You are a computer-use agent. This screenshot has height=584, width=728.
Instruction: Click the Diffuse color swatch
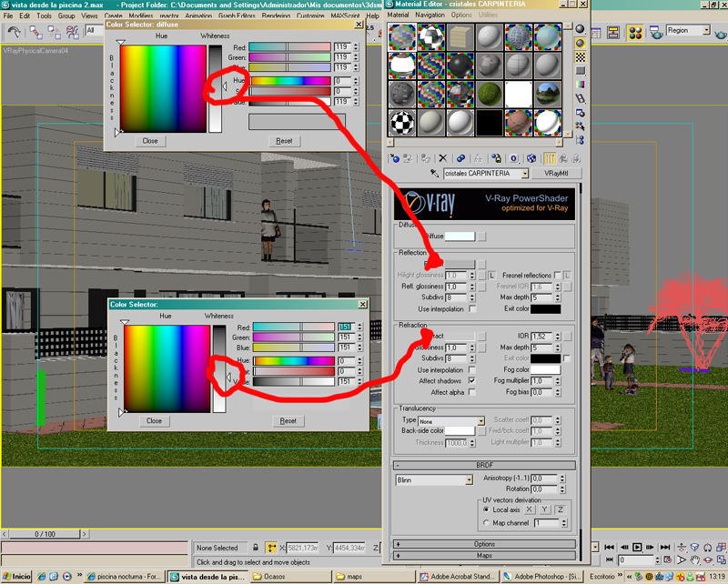pyautogui.click(x=460, y=237)
